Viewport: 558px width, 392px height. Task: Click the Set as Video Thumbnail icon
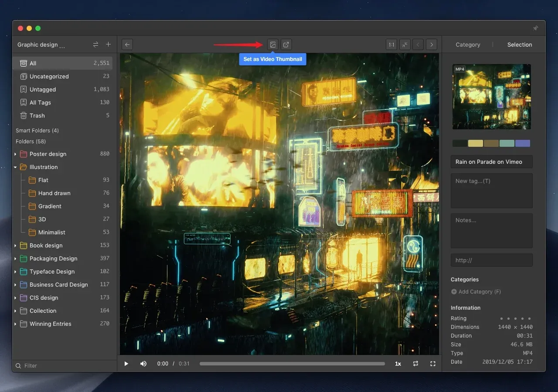pyautogui.click(x=272, y=44)
